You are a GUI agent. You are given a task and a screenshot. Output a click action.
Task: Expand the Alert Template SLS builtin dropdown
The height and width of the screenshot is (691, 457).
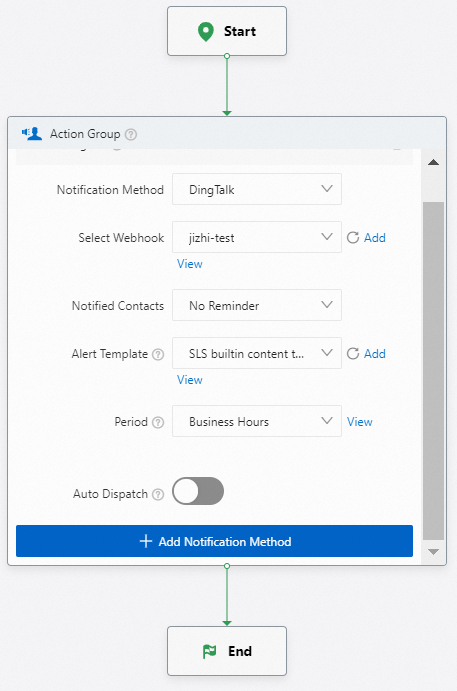click(x=257, y=353)
